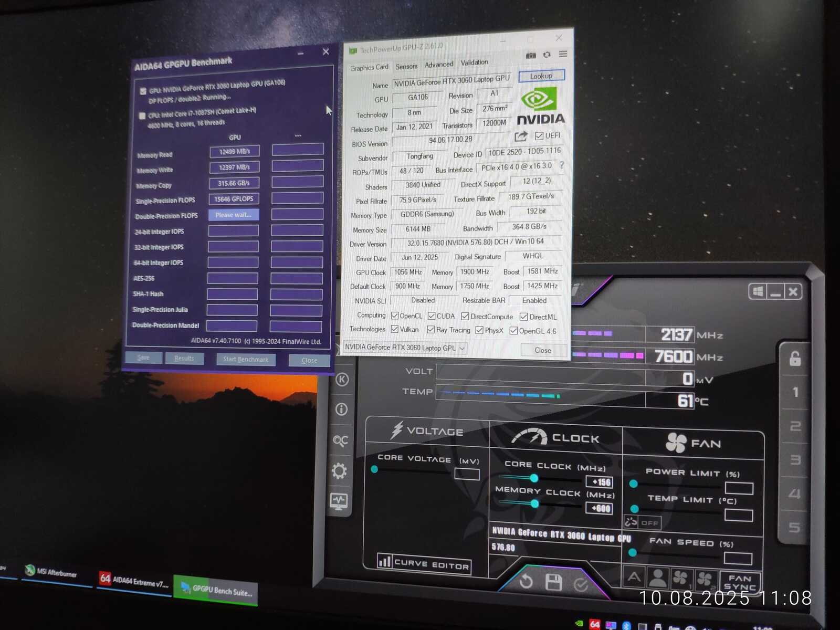Screen dimensions: 840x630
Task: Click the GPU-Z refresh icon
Action: point(547,55)
